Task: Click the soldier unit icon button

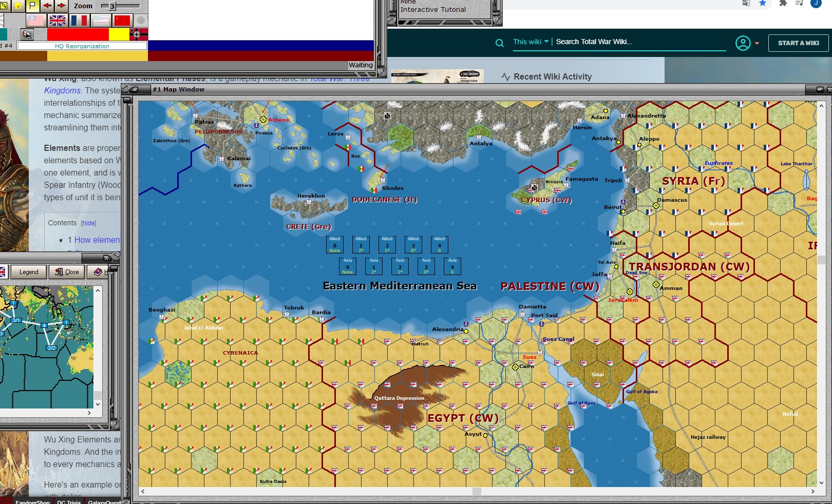Action: pyautogui.click(x=27, y=34)
